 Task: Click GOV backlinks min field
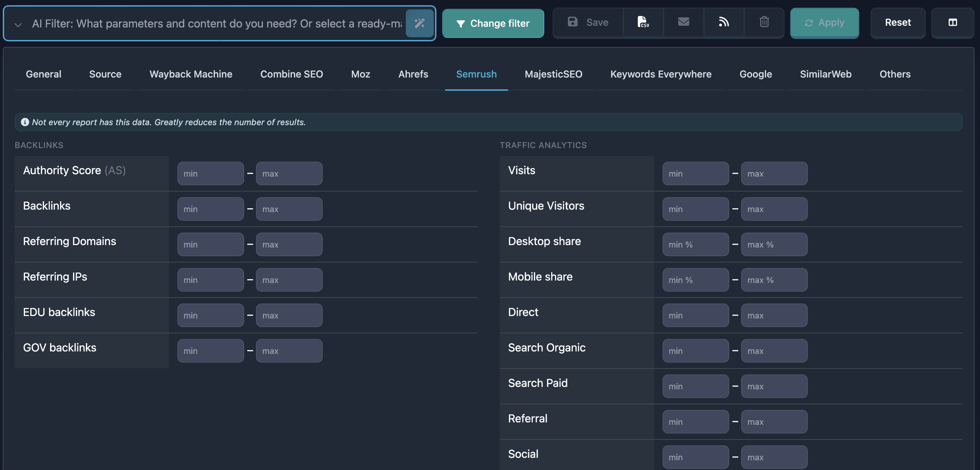point(210,351)
